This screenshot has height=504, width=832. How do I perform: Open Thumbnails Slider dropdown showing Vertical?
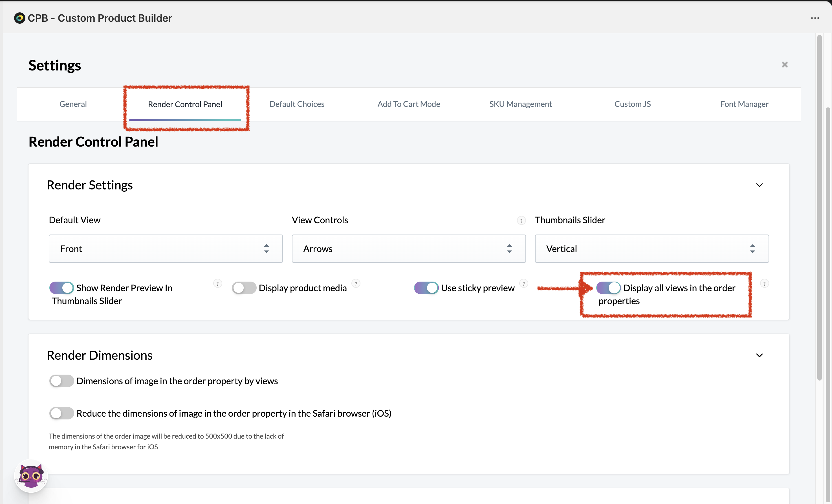point(652,249)
